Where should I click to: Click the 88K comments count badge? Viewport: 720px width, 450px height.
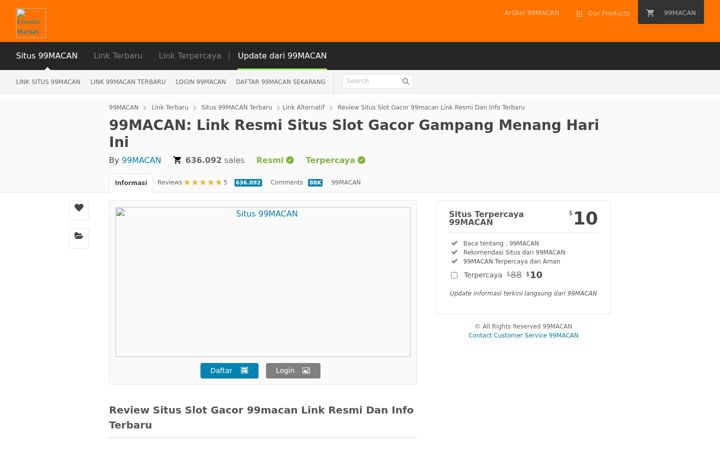click(315, 183)
